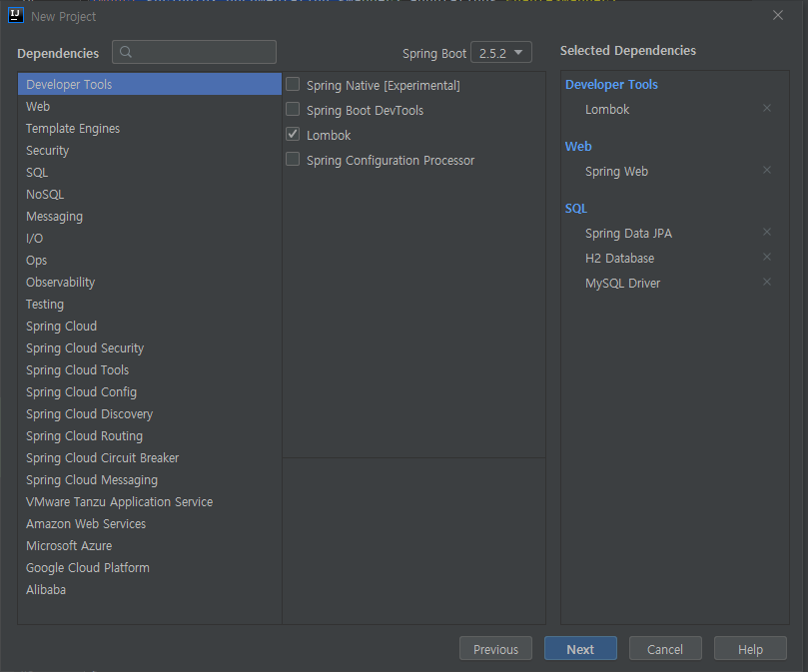Open the Spring Boot version dropdown

(500, 53)
